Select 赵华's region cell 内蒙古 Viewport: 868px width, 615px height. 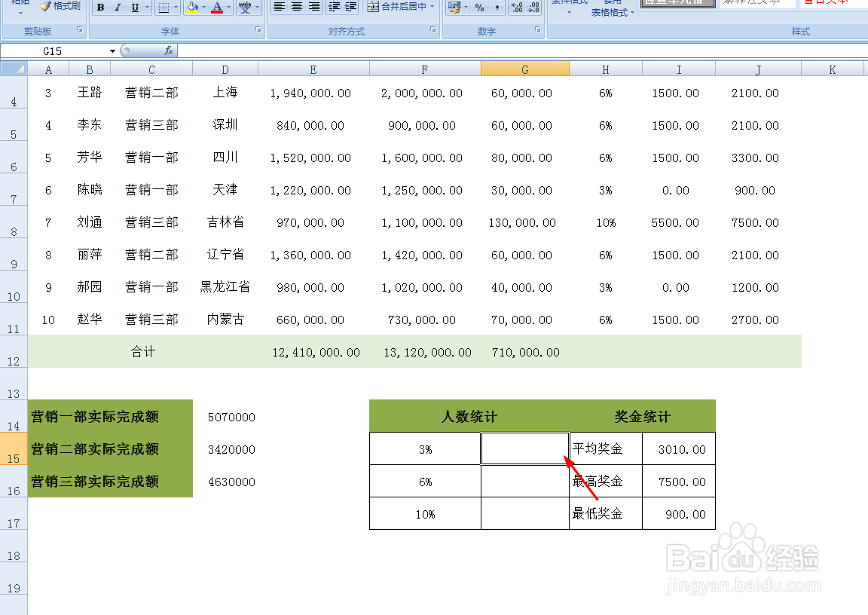point(225,320)
